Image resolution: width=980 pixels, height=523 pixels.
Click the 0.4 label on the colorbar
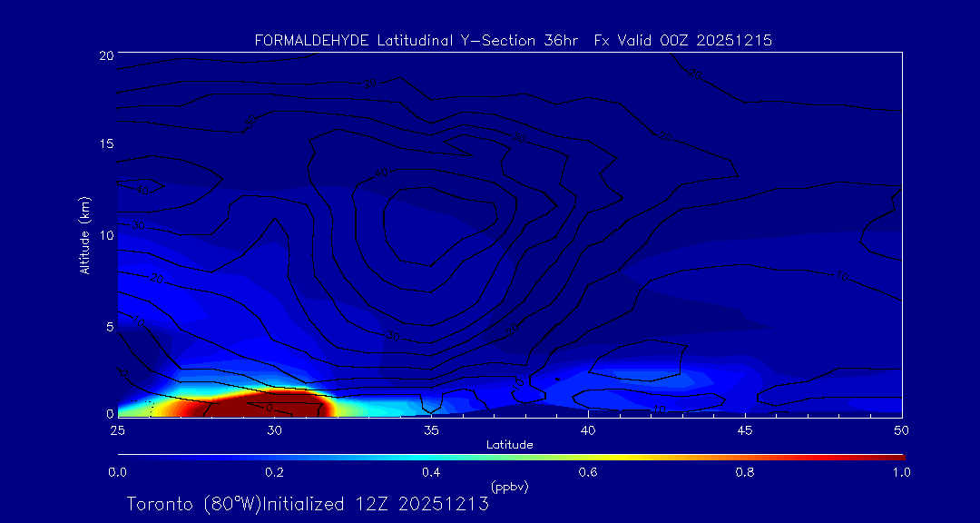pos(431,472)
